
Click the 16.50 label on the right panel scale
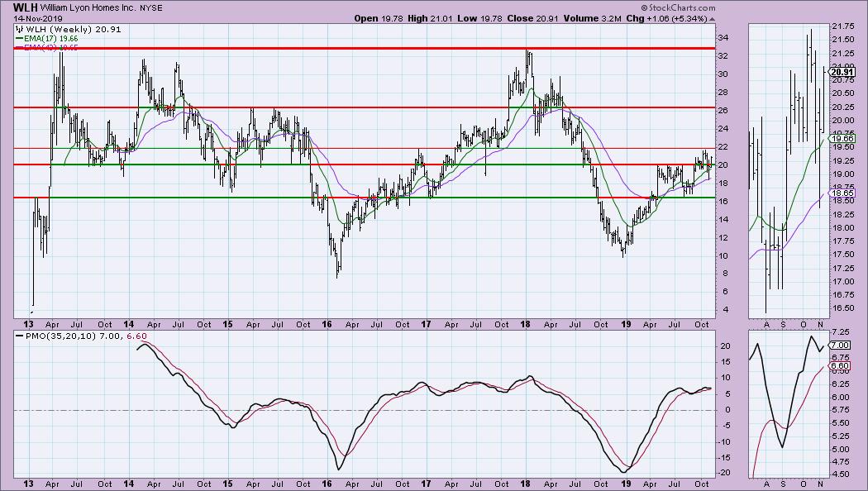click(842, 308)
